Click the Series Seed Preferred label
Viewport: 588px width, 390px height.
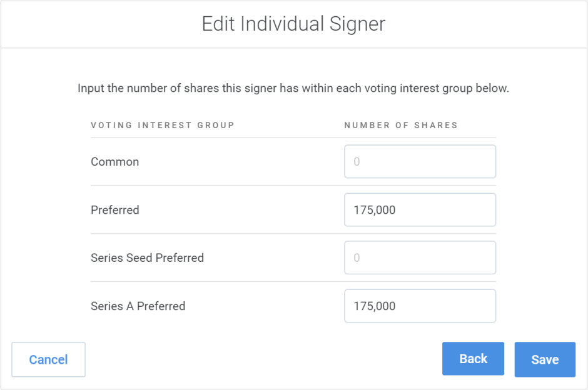click(x=147, y=257)
